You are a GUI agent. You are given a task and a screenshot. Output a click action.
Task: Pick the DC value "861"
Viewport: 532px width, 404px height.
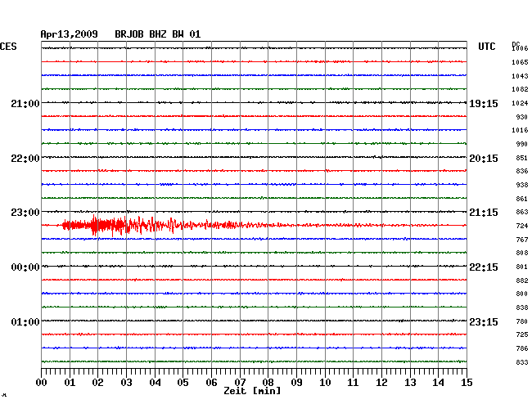click(x=522, y=199)
